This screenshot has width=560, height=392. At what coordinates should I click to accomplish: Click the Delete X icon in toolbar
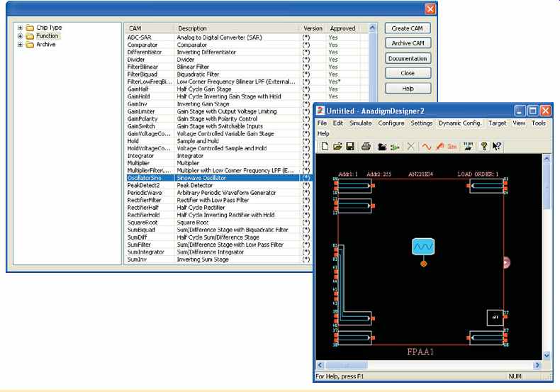pos(410,146)
